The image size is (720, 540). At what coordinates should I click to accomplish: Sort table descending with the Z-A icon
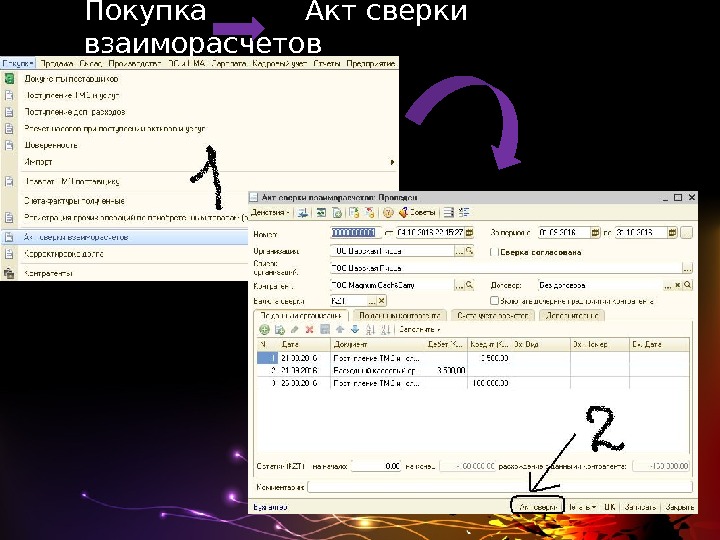386,329
